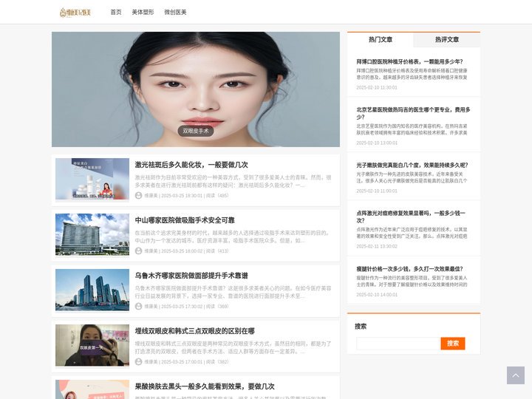Open article 中山哪家医院做吸脂手术安全可靠

coord(185,220)
